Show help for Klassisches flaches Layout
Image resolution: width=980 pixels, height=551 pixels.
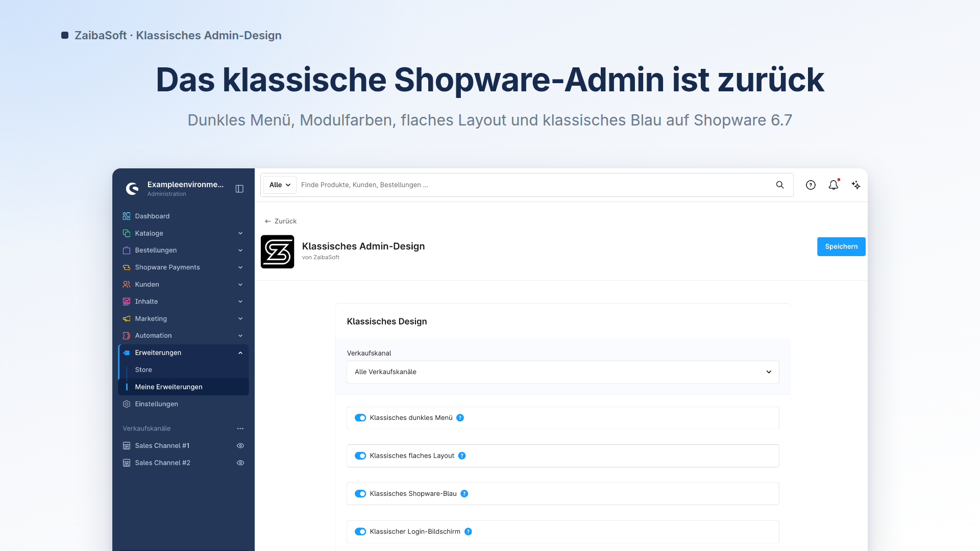(x=462, y=456)
